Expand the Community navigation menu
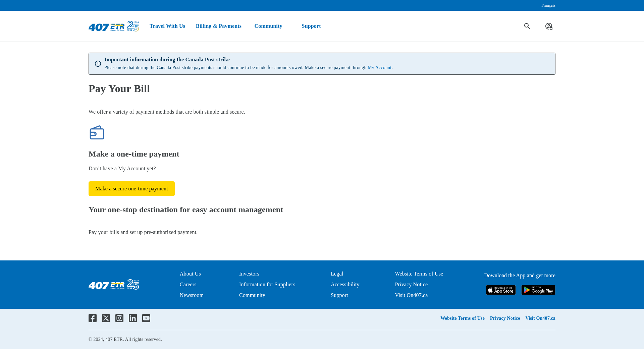 click(x=268, y=26)
